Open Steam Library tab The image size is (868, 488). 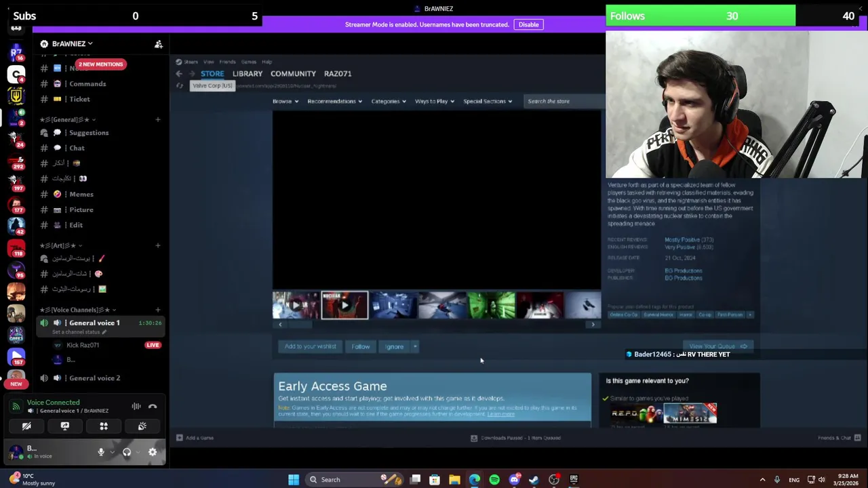[248, 74]
